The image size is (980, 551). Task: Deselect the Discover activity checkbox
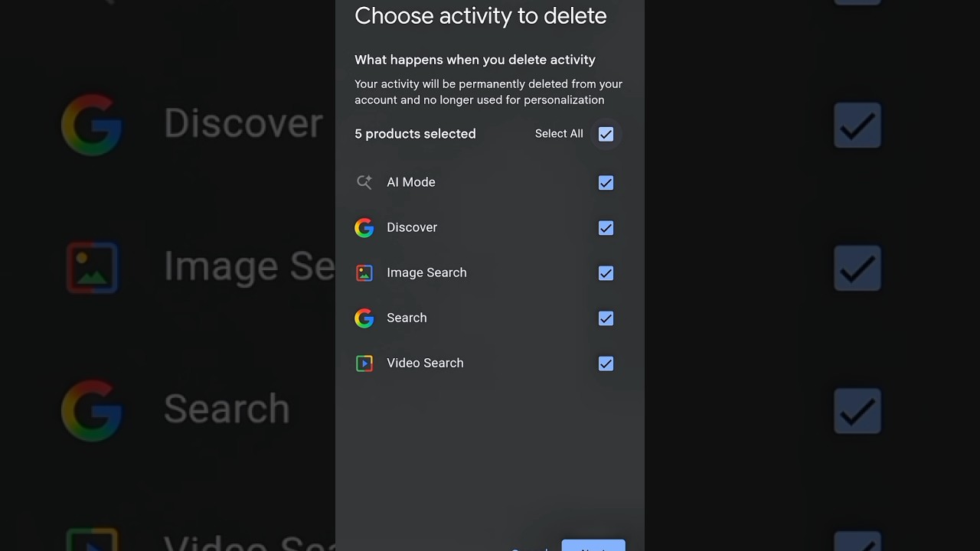coord(606,227)
